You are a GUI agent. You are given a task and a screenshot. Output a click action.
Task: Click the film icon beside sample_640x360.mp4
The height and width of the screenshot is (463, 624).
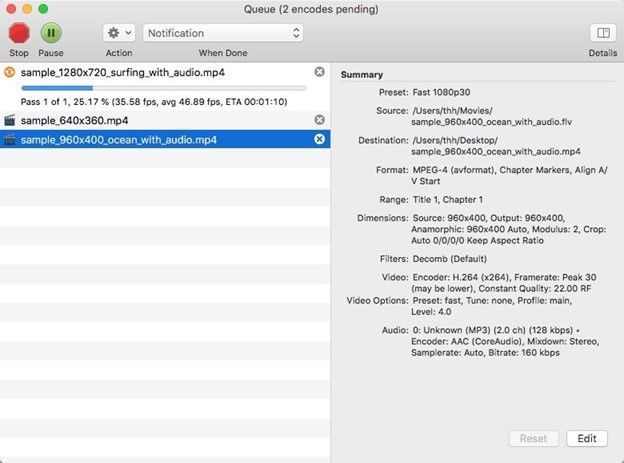pos(9,120)
